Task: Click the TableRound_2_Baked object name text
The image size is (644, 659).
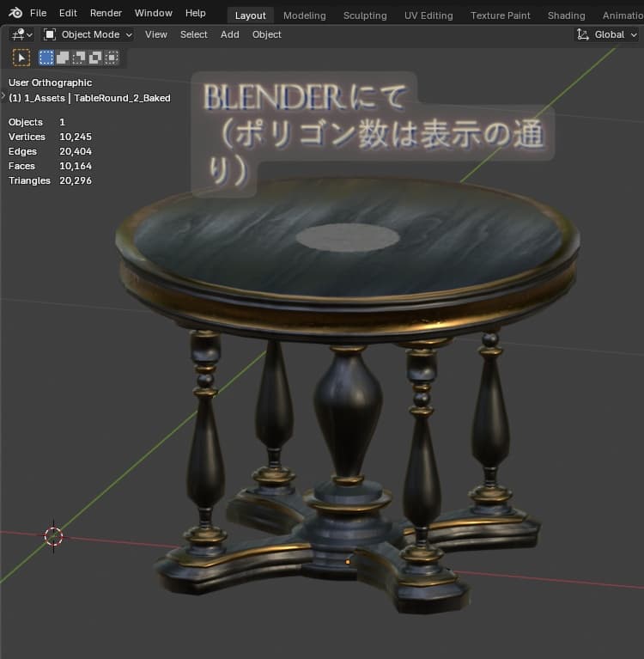Action: [122, 98]
